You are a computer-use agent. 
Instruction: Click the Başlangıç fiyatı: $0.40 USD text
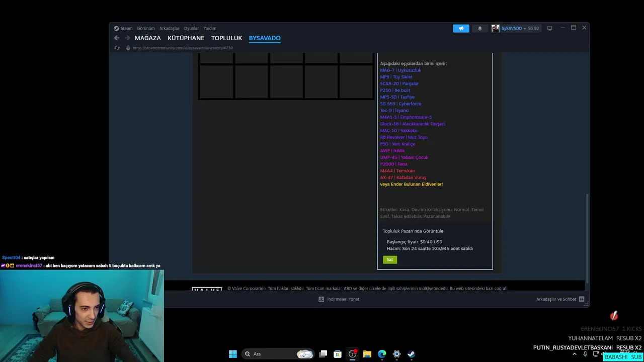point(415,242)
